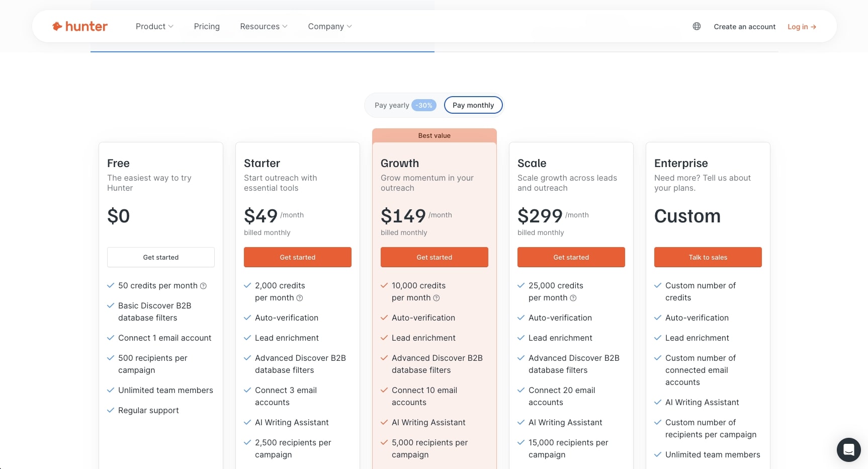
Task: Click 'Need more? Tell us about your plans.'
Action: click(x=703, y=183)
